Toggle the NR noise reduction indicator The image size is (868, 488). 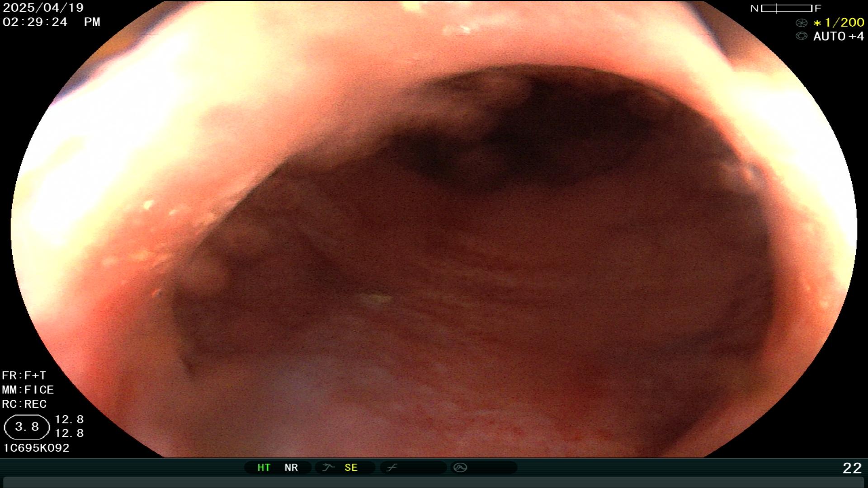point(291,467)
